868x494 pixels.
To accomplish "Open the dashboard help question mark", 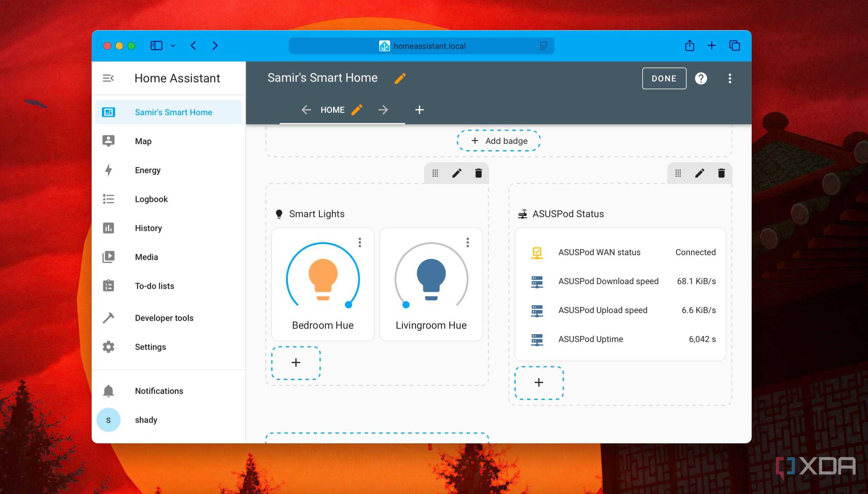I will [x=701, y=78].
